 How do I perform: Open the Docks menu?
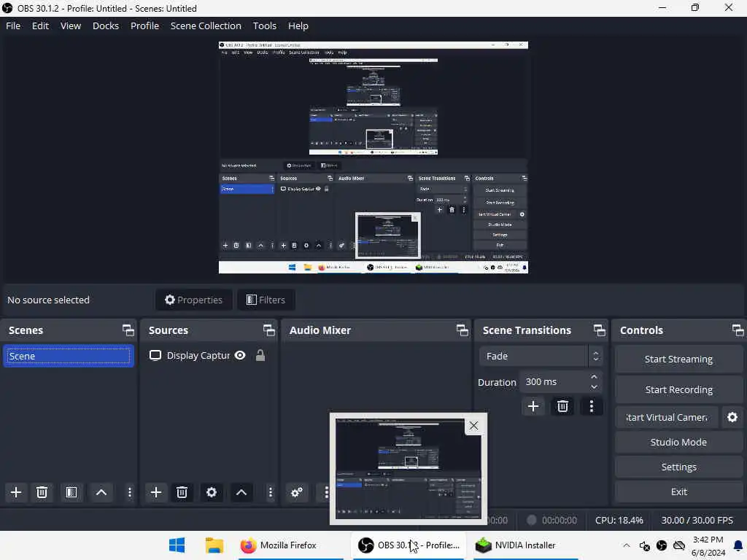[x=105, y=26]
